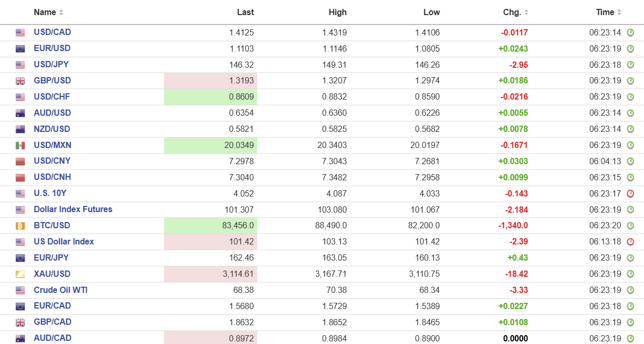Click the Last column header
The width and height of the screenshot is (644, 344).
(x=245, y=12)
